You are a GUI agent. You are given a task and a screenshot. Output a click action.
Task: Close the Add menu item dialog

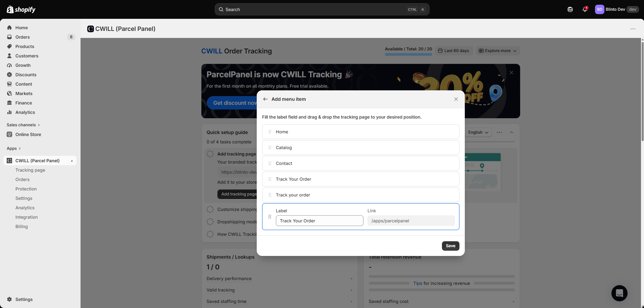tap(456, 99)
